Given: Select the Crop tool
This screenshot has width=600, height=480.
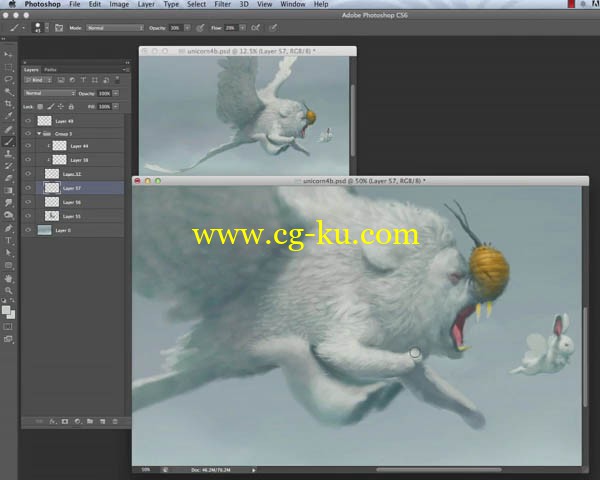Looking at the screenshot, I should (x=8, y=104).
